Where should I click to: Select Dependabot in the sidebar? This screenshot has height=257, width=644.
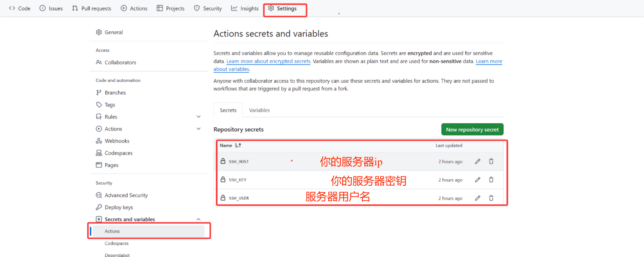[117, 254]
